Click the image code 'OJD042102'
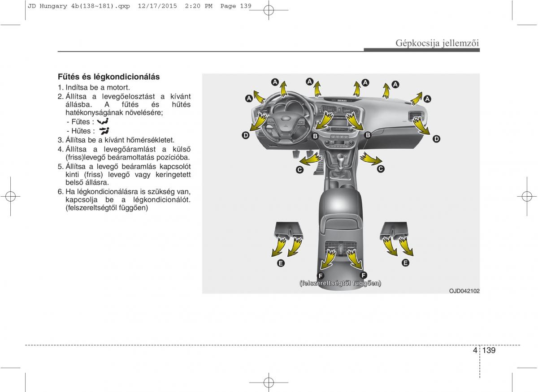 tap(464, 291)
